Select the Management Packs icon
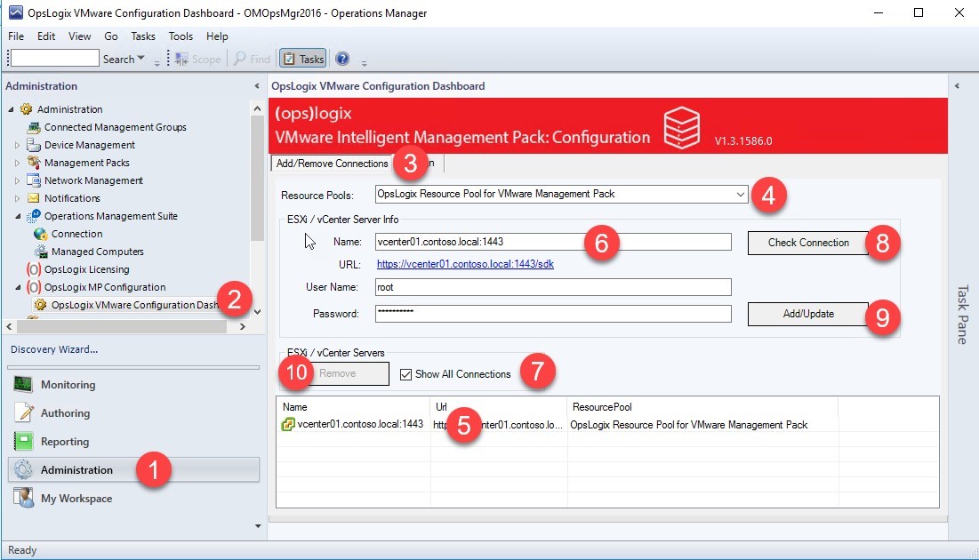Image resolution: width=979 pixels, height=560 pixels. (34, 163)
